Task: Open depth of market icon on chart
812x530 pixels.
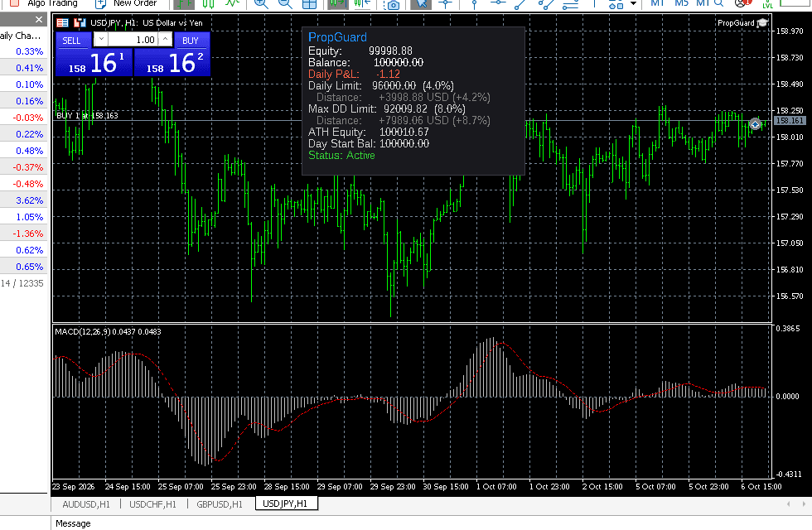Action: (80, 23)
